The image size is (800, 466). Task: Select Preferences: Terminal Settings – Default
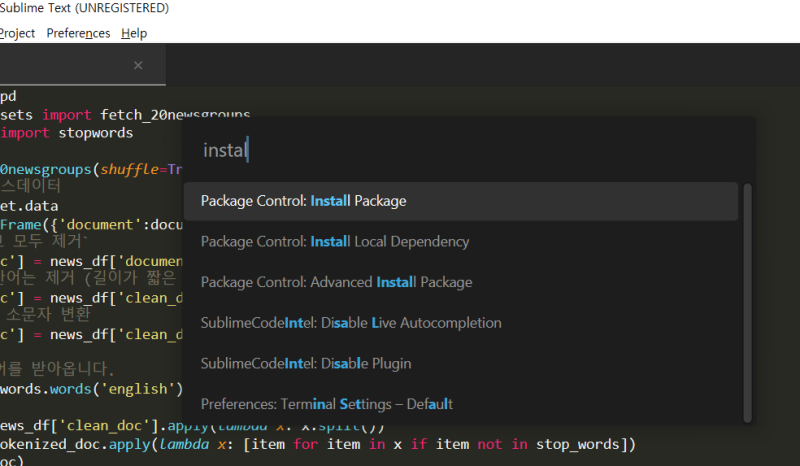coord(461,404)
